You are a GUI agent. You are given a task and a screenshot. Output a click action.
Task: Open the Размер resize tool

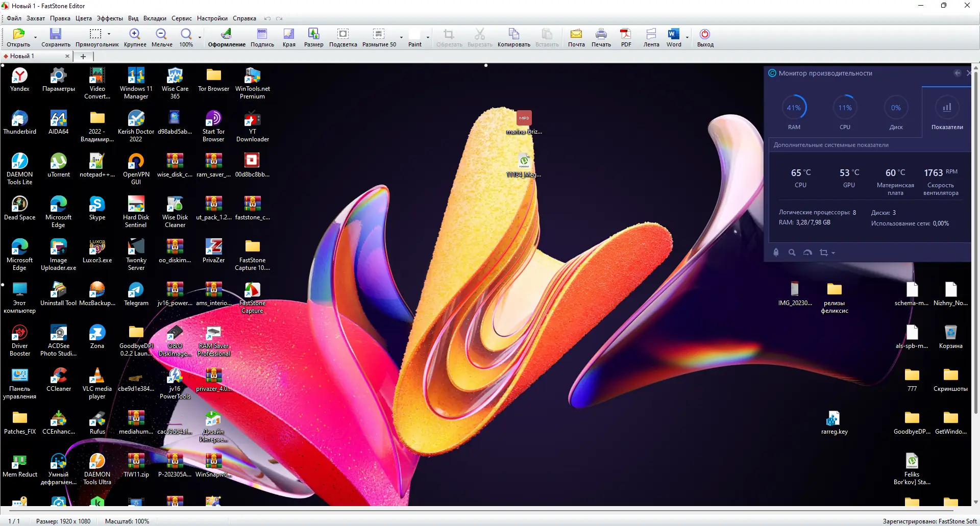(314, 37)
